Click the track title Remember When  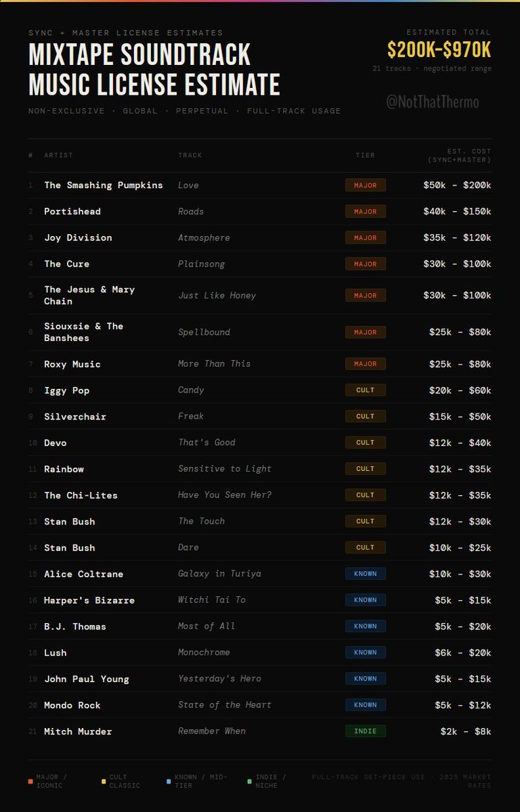(212, 731)
